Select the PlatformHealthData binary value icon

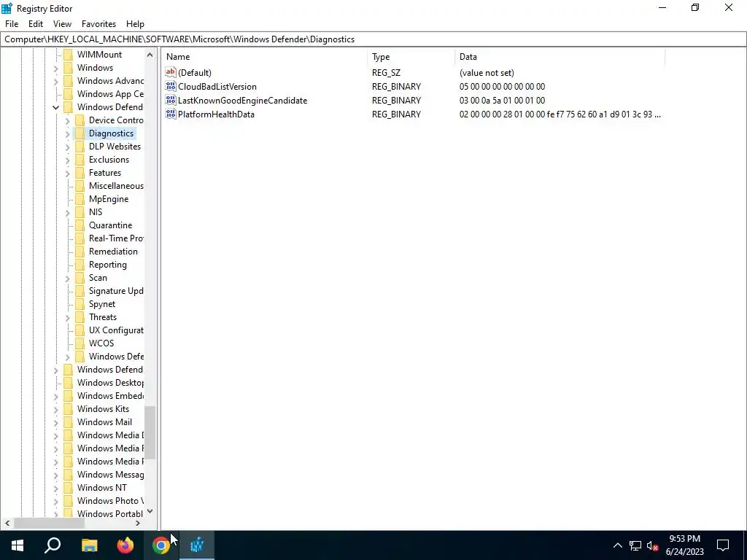coord(171,114)
